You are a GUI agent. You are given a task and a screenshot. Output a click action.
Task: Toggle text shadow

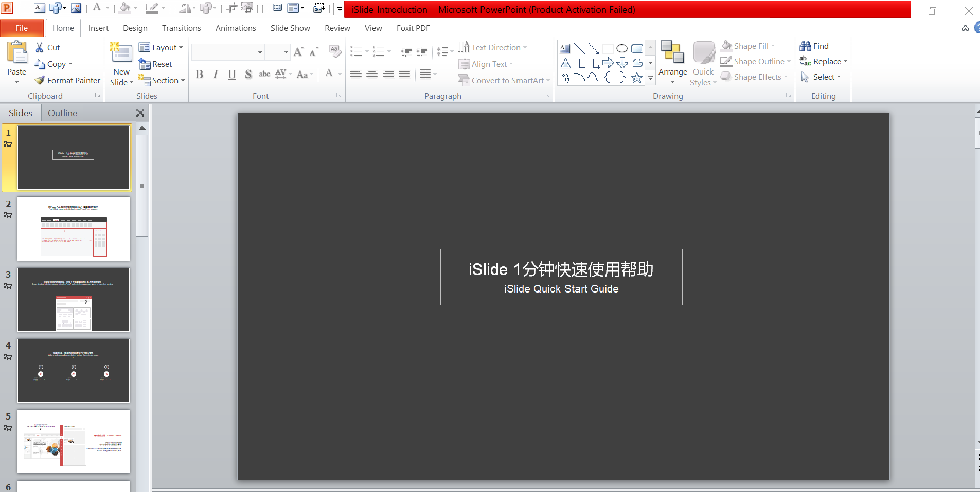[x=248, y=75]
